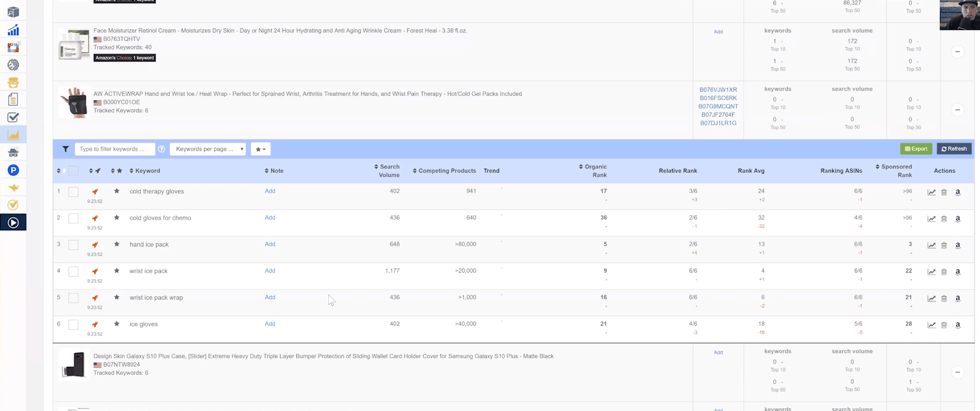980x411 pixels.
Task: Check the box for hand ice pack
Action: (x=73, y=245)
